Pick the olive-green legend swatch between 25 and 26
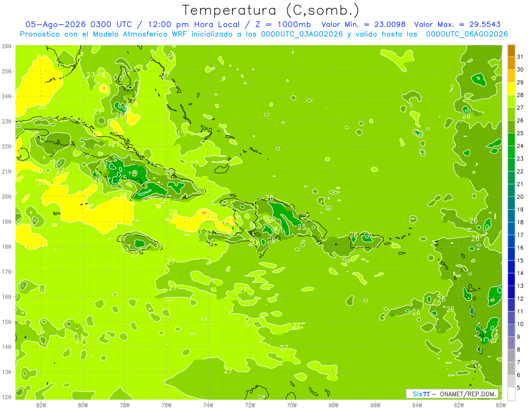Image resolution: width=532 pixels, height=411 pixels. tap(511, 126)
